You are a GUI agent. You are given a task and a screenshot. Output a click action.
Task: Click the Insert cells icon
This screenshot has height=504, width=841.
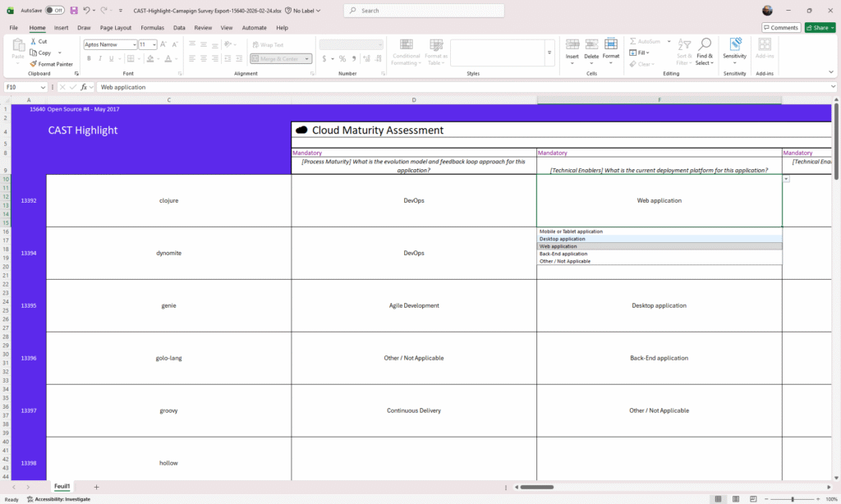coord(572,44)
